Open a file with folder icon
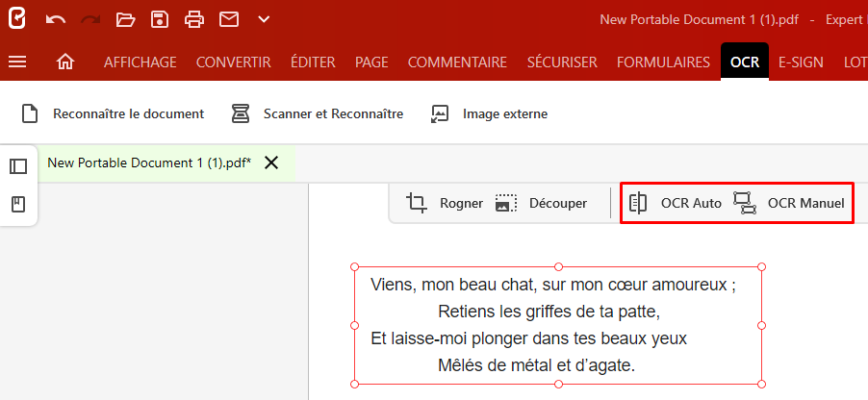The image size is (868, 400). (126, 20)
